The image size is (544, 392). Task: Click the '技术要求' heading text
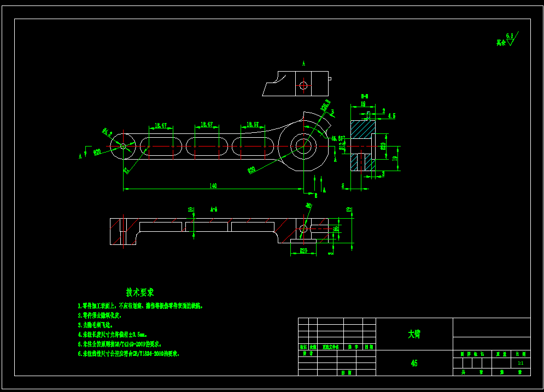[140, 292]
